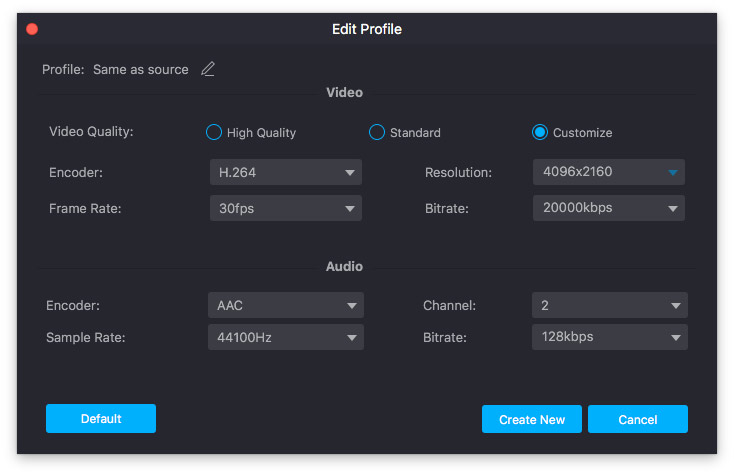Open the Frame Rate 30fps dropdown
Screen dimensions: 734x475
pos(285,208)
